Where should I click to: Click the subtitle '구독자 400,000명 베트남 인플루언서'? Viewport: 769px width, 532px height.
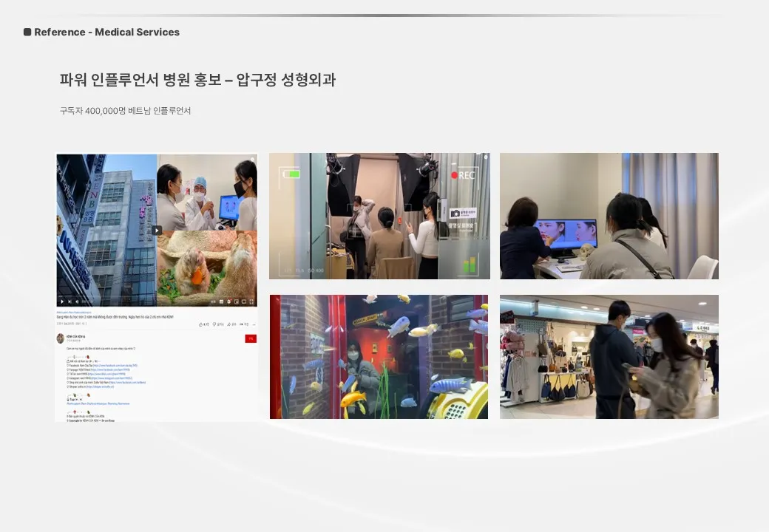125,111
